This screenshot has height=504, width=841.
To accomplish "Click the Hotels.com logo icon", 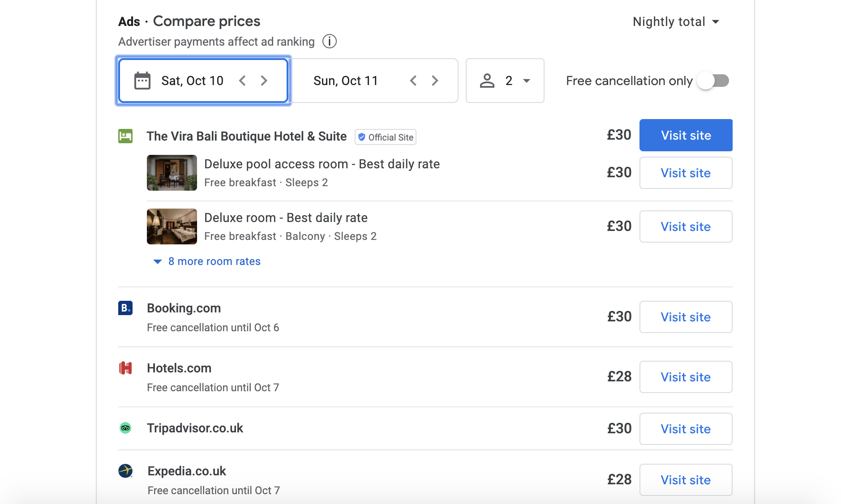I will (125, 368).
